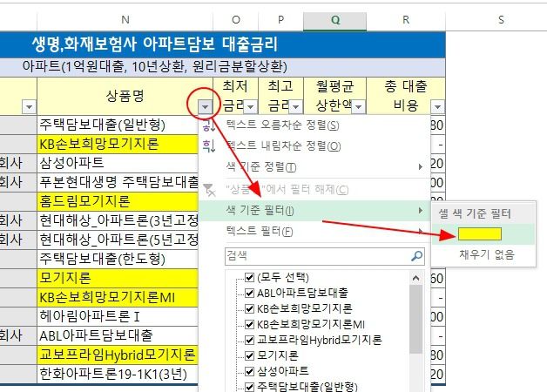Uncheck ABL아파트담보대출 in filter list
This screenshot has height=392, width=547.
pos(249,293)
